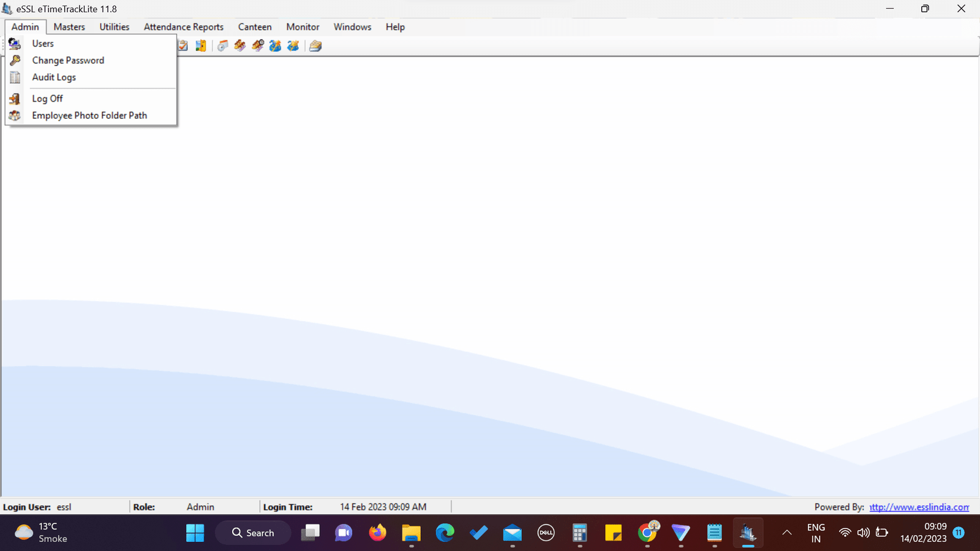Viewport: 980px width, 551px height.
Task: Click the taskbar Search box
Action: pos(253,533)
